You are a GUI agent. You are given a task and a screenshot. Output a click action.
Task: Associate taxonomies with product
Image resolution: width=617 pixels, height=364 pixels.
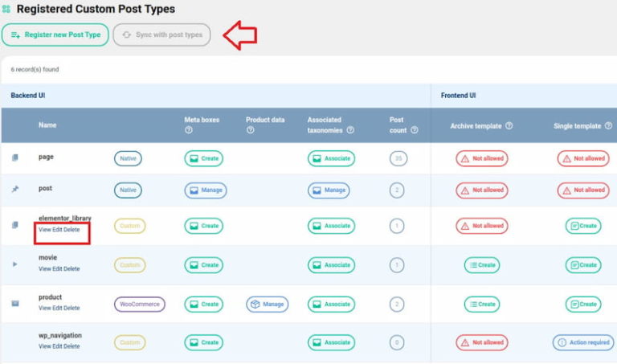coord(331,305)
